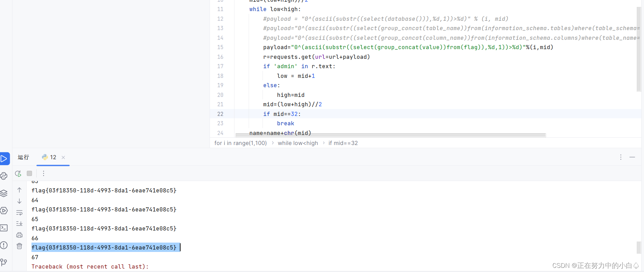Place cursor on payload= line 15
The image size is (644, 272).
(x=408, y=47)
